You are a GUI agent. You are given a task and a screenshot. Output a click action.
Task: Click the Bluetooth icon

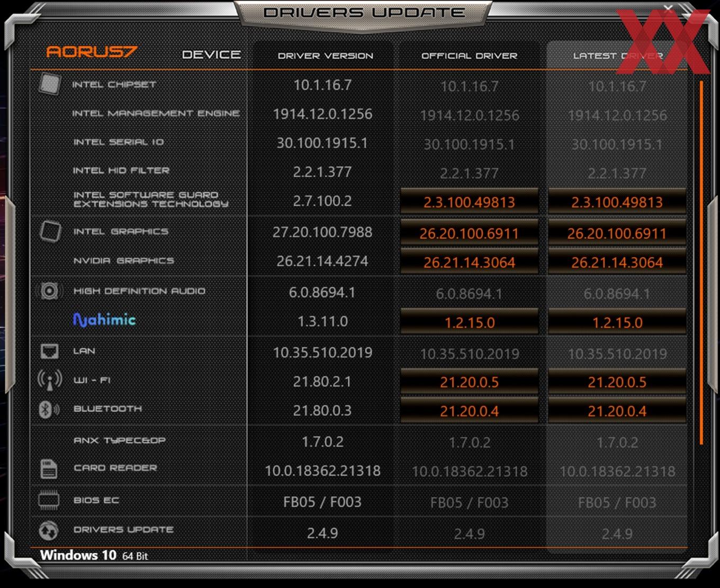click(49, 409)
